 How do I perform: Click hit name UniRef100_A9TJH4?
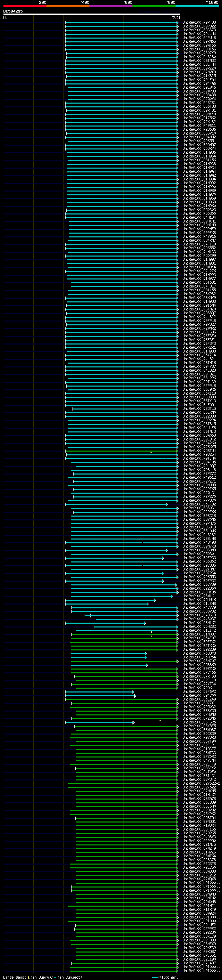(199, 459)
